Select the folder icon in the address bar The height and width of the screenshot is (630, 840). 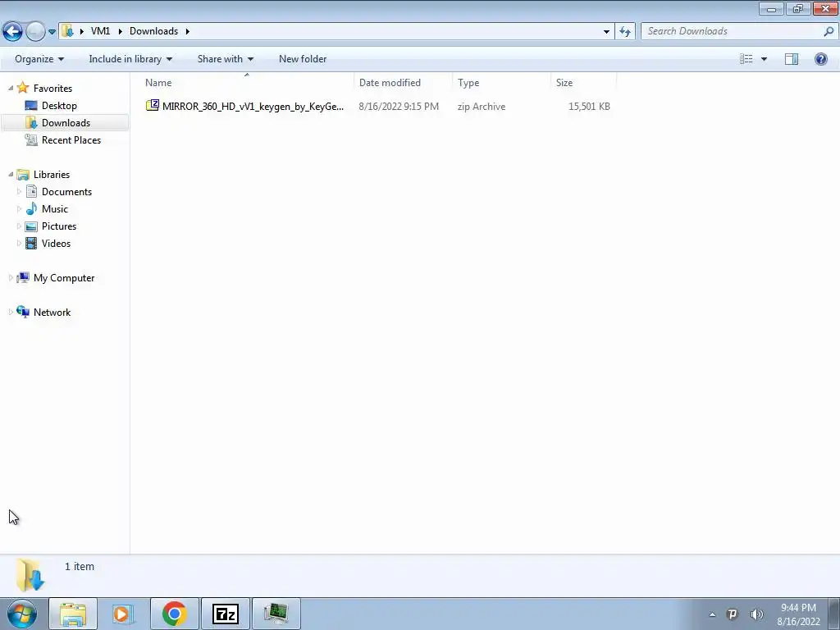67,31
